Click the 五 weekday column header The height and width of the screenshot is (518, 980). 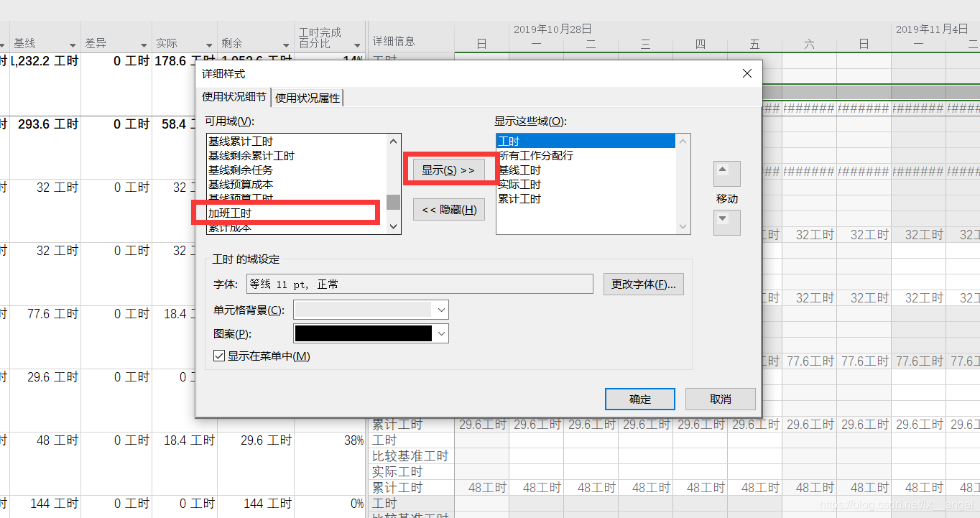(754, 45)
